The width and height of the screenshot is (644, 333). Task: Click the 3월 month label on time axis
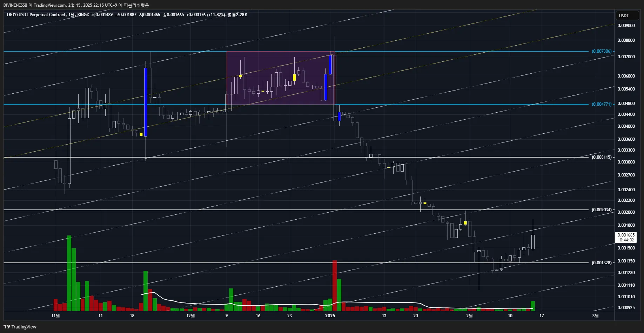pyautogui.click(x=595, y=316)
